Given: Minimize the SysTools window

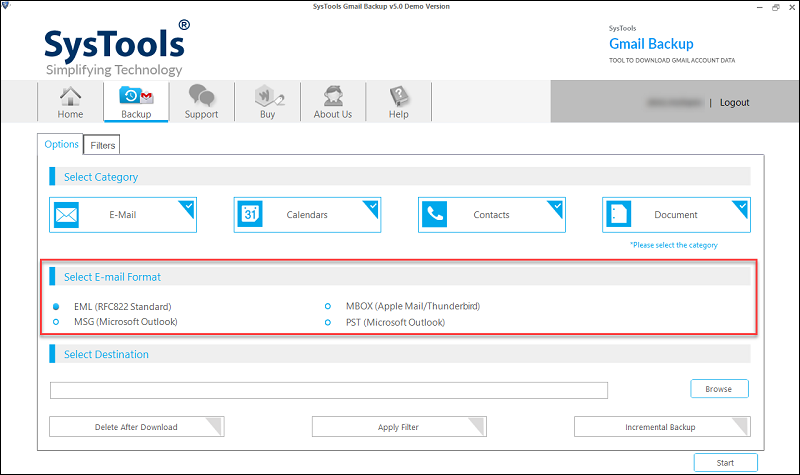Looking at the screenshot, I should [x=760, y=7].
